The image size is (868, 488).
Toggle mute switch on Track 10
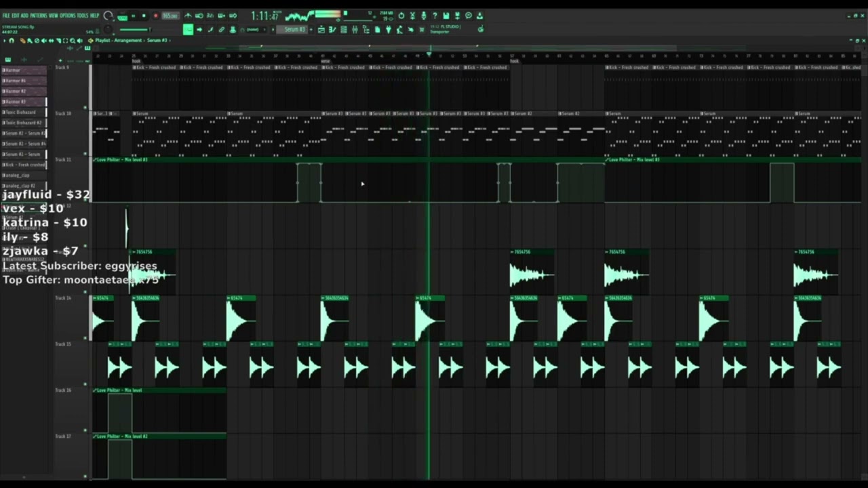point(85,153)
